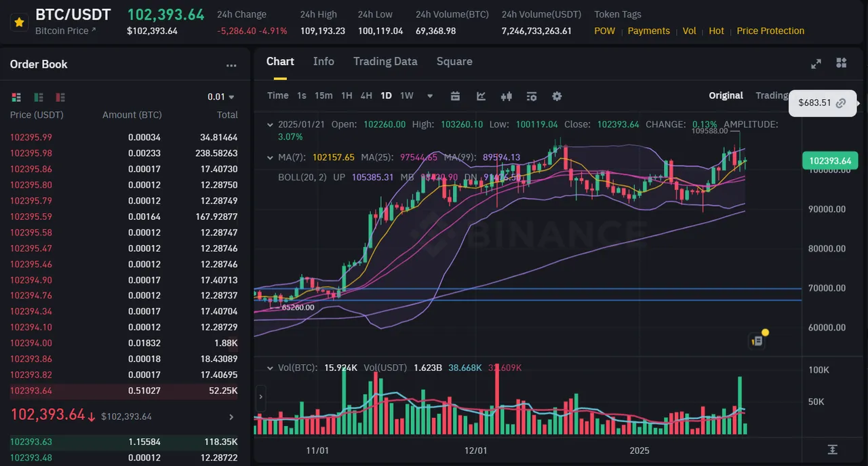Show both bids and asks view
The image size is (868, 466).
(17, 97)
